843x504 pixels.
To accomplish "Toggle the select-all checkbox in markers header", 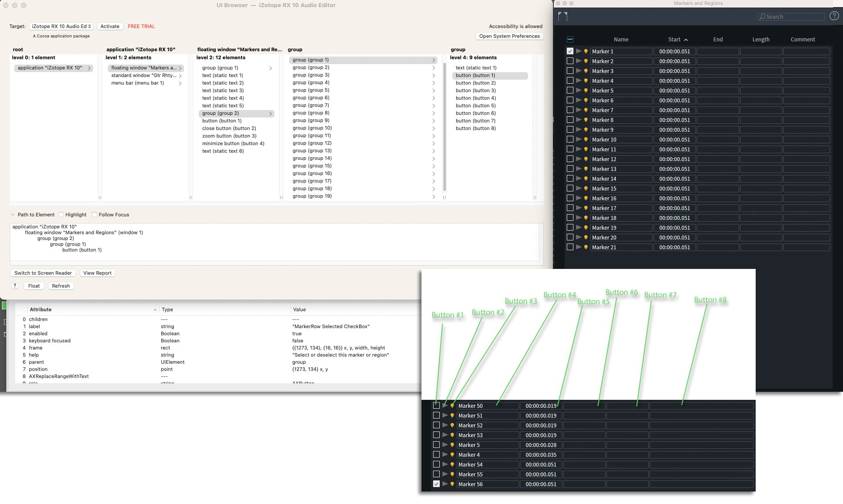I will (x=570, y=39).
